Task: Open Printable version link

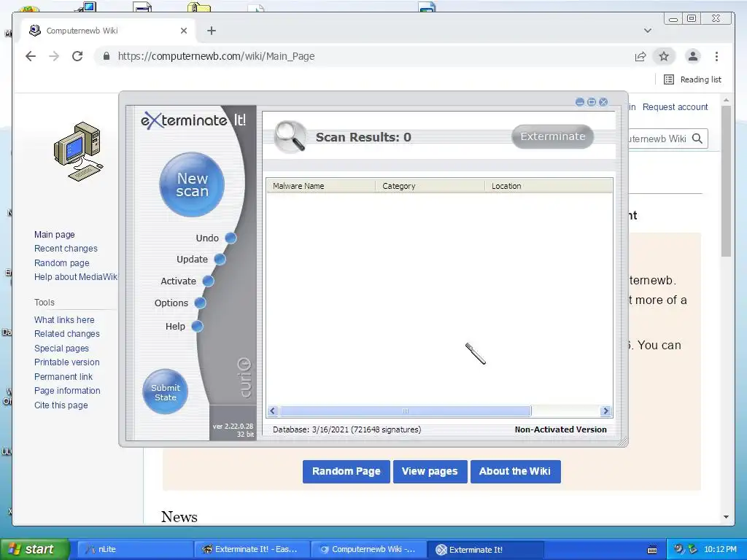Action: pos(66,362)
